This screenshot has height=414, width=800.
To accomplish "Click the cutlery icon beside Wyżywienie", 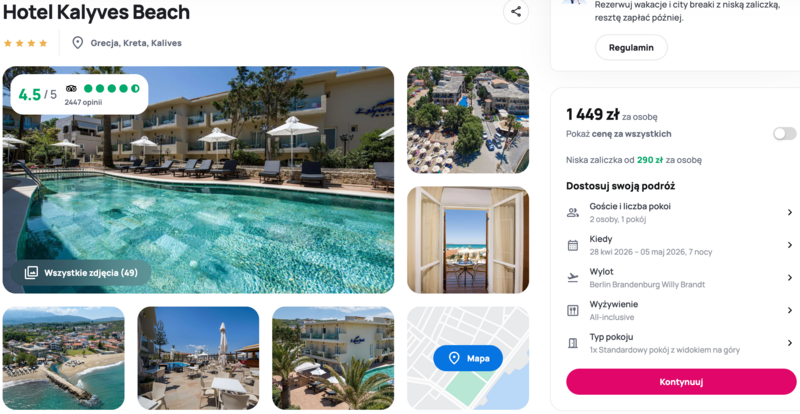I will 573,310.
